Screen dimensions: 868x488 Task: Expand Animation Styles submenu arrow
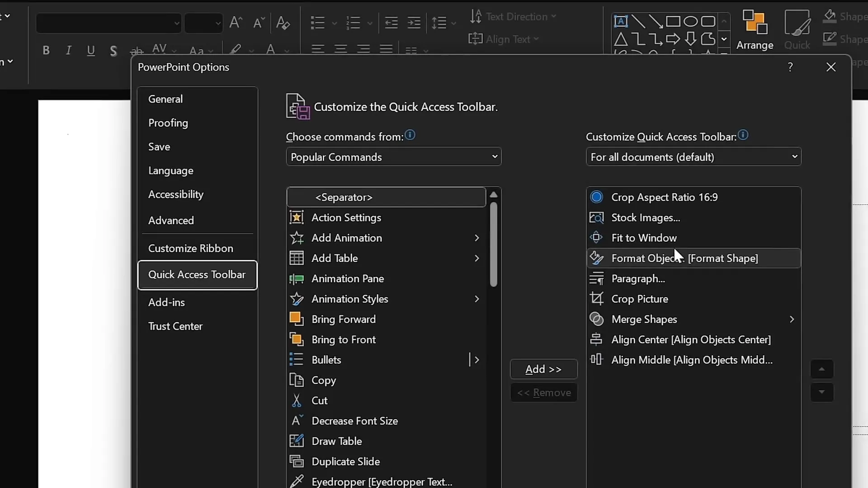pyautogui.click(x=476, y=299)
